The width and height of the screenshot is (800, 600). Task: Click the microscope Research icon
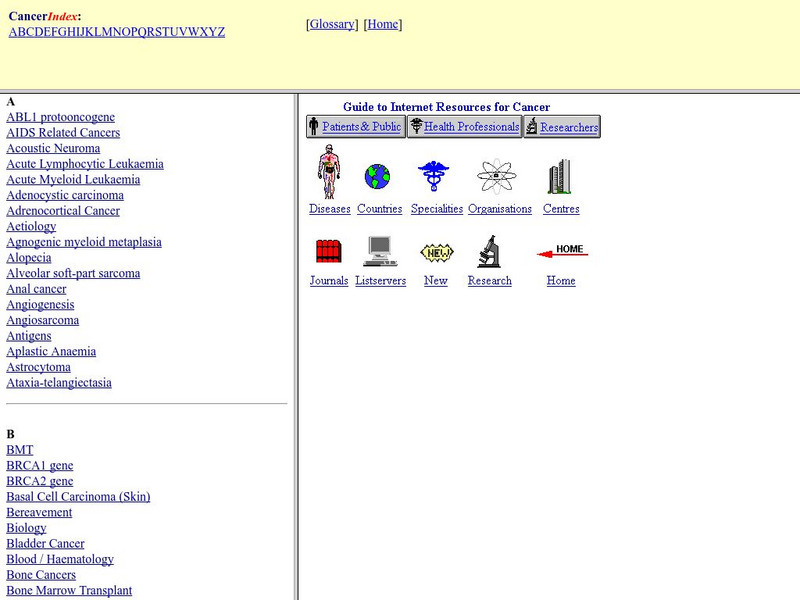click(489, 251)
